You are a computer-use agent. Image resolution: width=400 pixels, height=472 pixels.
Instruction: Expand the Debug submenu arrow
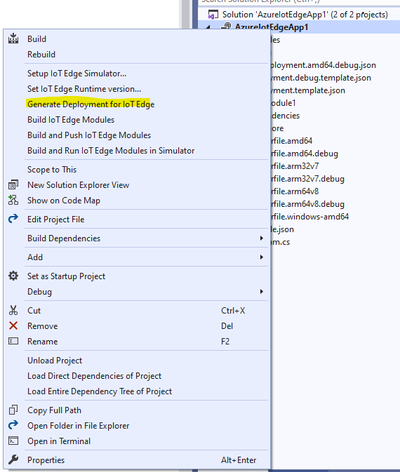[261, 292]
